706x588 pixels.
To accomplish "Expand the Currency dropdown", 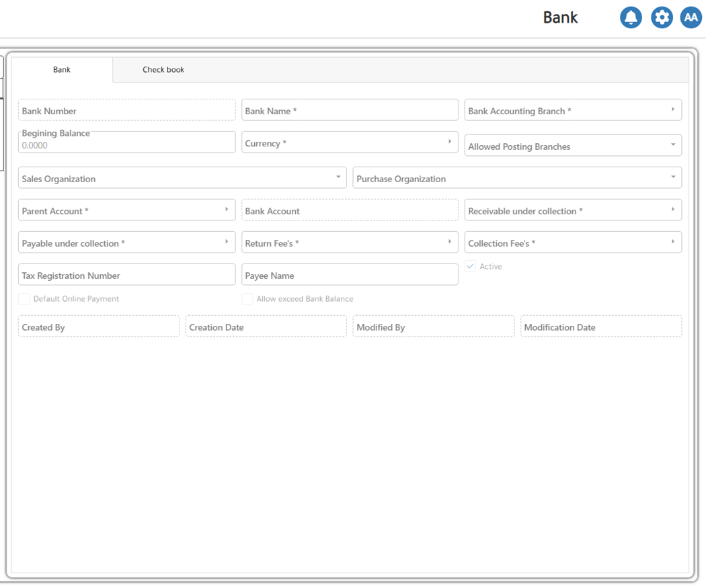I will tap(450, 142).
